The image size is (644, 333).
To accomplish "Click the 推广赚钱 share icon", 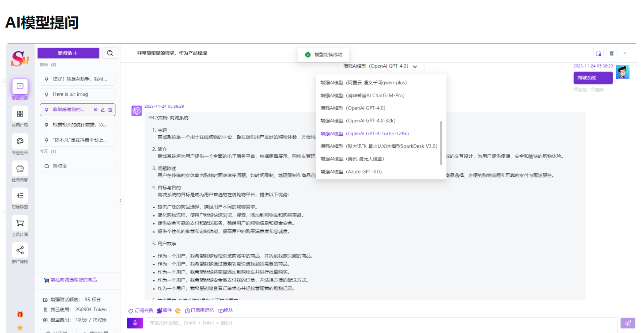I will [20, 250].
